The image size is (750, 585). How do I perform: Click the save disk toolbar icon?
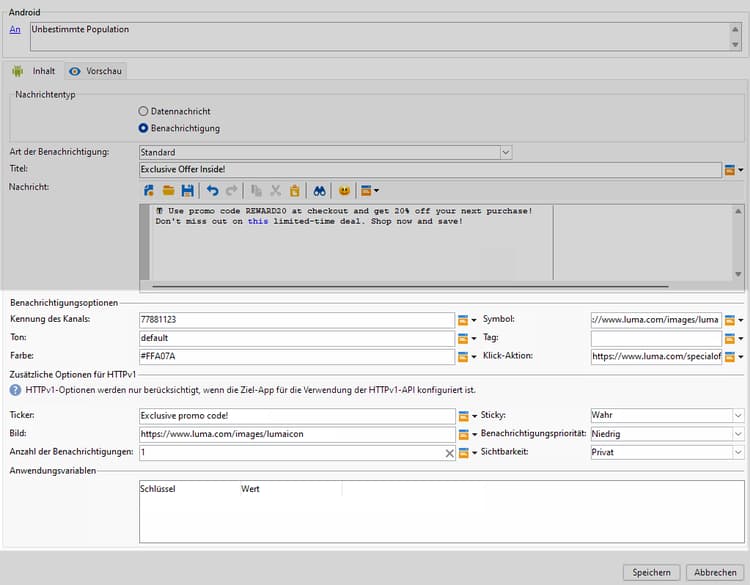point(188,190)
